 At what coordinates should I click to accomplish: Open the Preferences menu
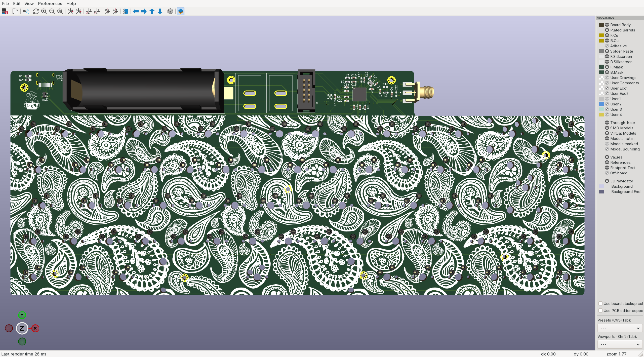coord(50,4)
